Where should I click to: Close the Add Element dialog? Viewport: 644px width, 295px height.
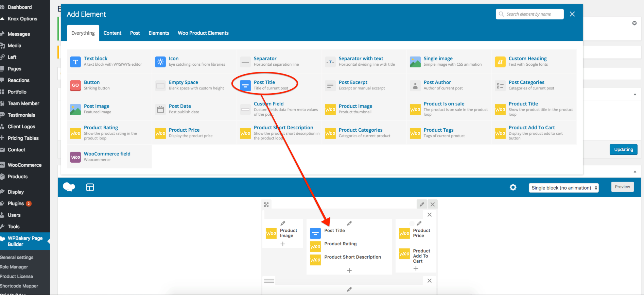pyautogui.click(x=572, y=14)
